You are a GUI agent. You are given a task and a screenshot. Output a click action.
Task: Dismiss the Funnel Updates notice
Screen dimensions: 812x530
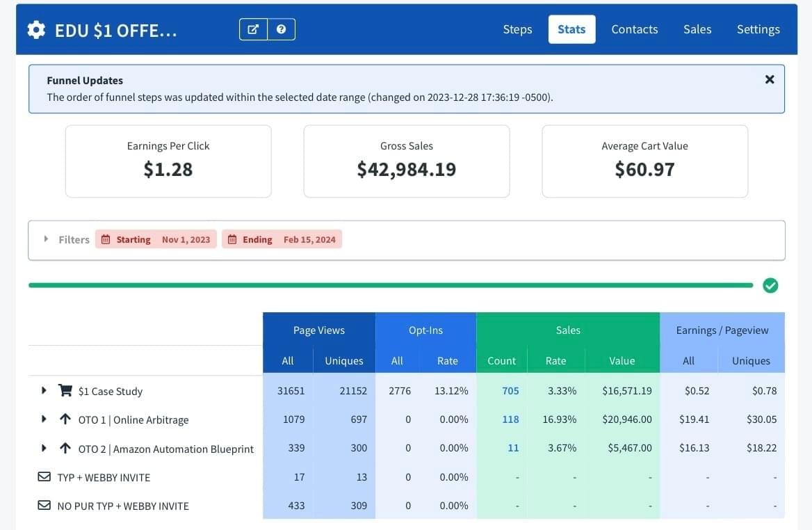coord(769,79)
